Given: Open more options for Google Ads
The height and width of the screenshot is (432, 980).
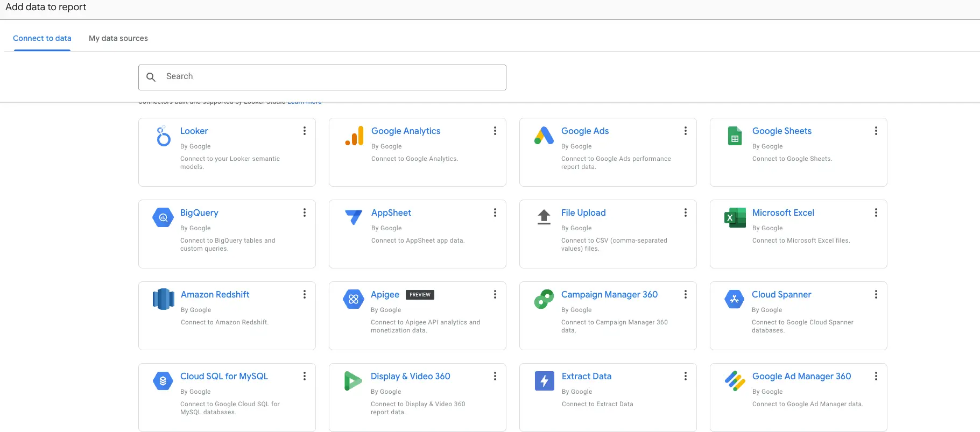Looking at the screenshot, I should 686,131.
